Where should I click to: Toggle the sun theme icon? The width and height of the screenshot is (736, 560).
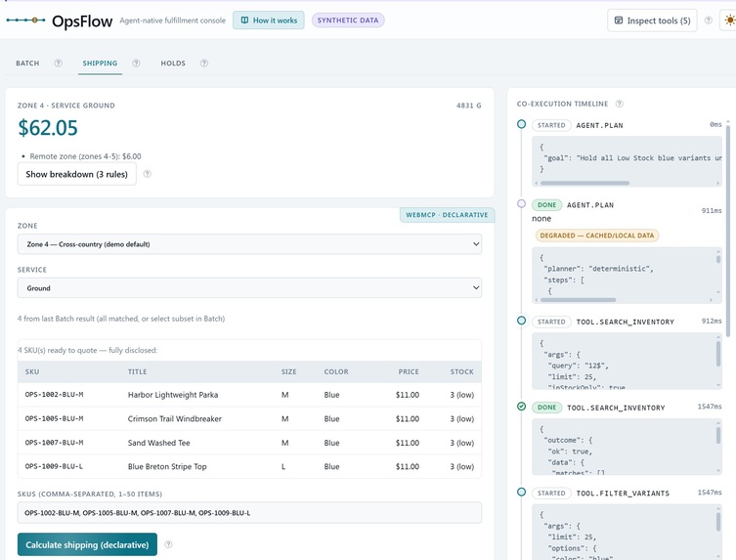click(x=730, y=21)
